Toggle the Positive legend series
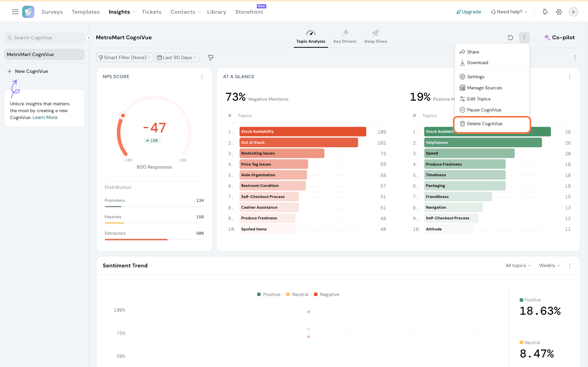 tap(269, 295)
